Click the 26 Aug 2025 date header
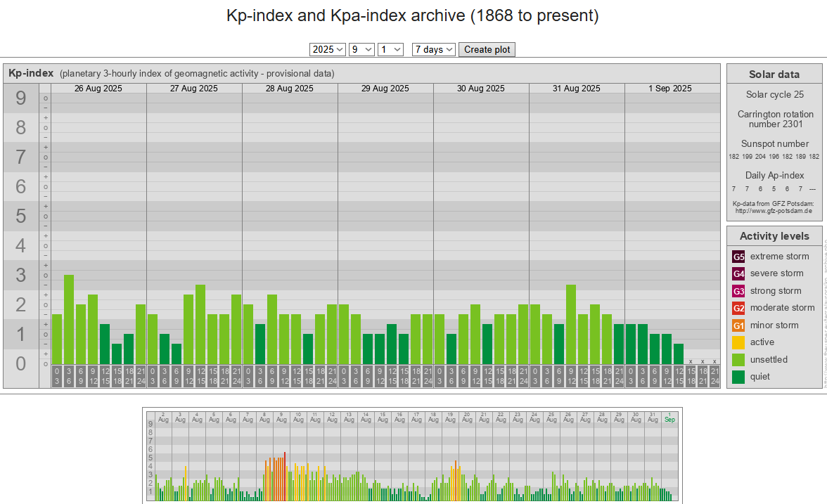The width and height of the screenshot is (827, 504). click(98, 89)
